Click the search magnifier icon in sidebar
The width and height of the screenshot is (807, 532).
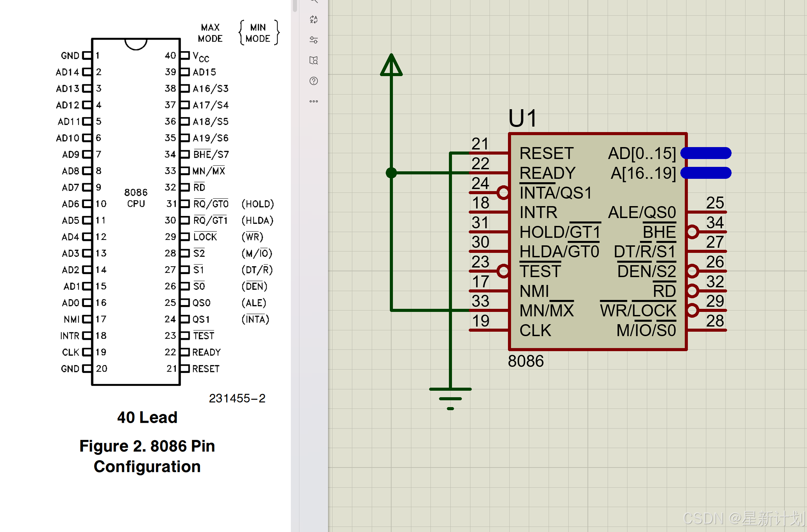(x=314, y=1)
